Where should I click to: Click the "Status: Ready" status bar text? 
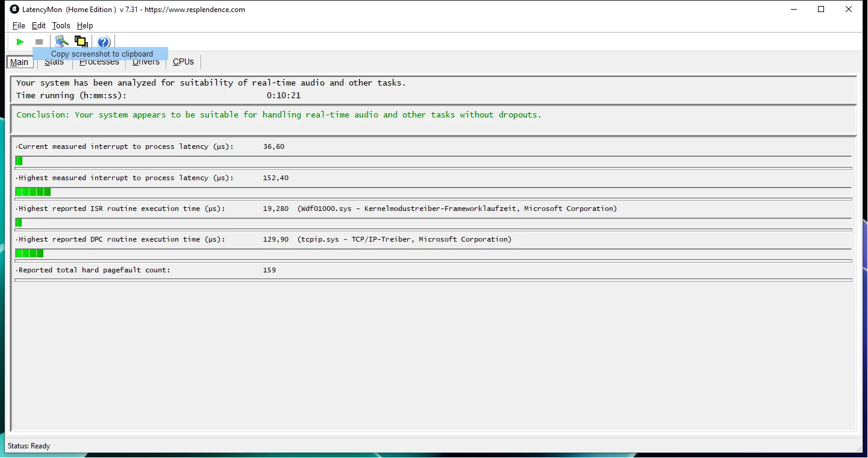(29, 446)
